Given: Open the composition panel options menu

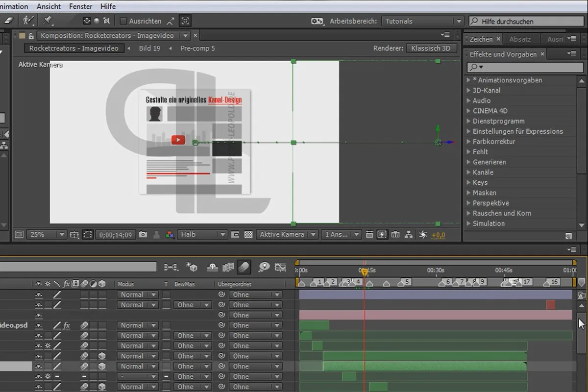Looking at the screenshot, I should [445, 35].
